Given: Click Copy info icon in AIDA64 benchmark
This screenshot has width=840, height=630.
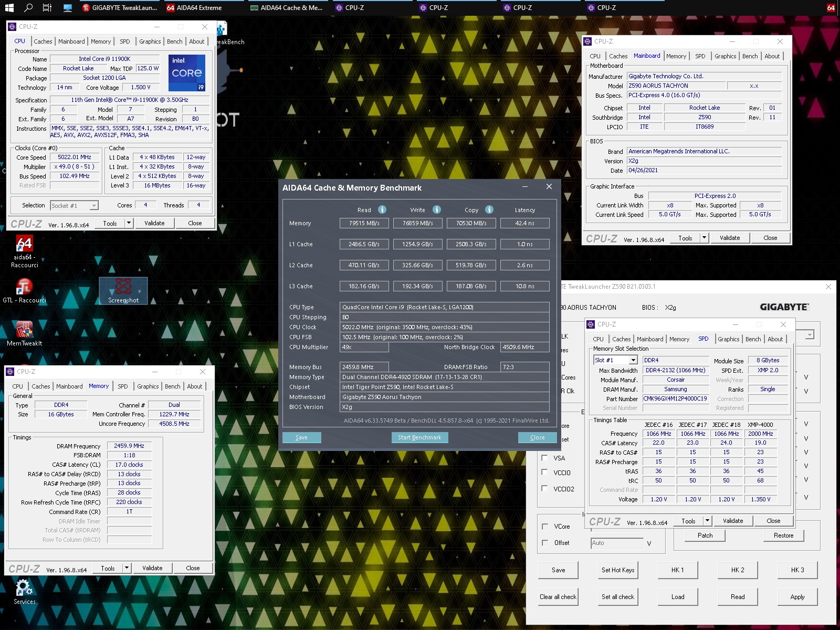Looking at the screenshot, I should (x=489, y=209).
